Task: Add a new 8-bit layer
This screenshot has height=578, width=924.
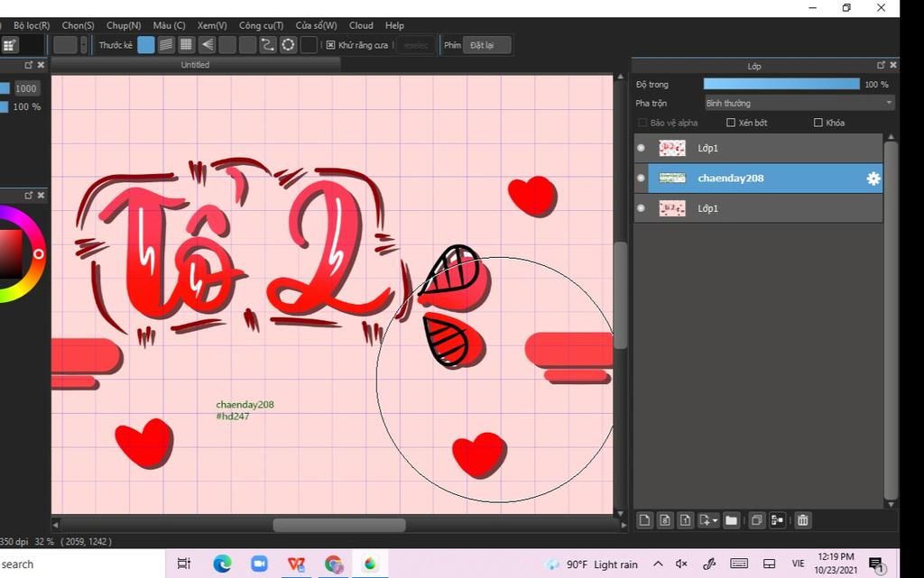Action: click(x=665, y=520)
